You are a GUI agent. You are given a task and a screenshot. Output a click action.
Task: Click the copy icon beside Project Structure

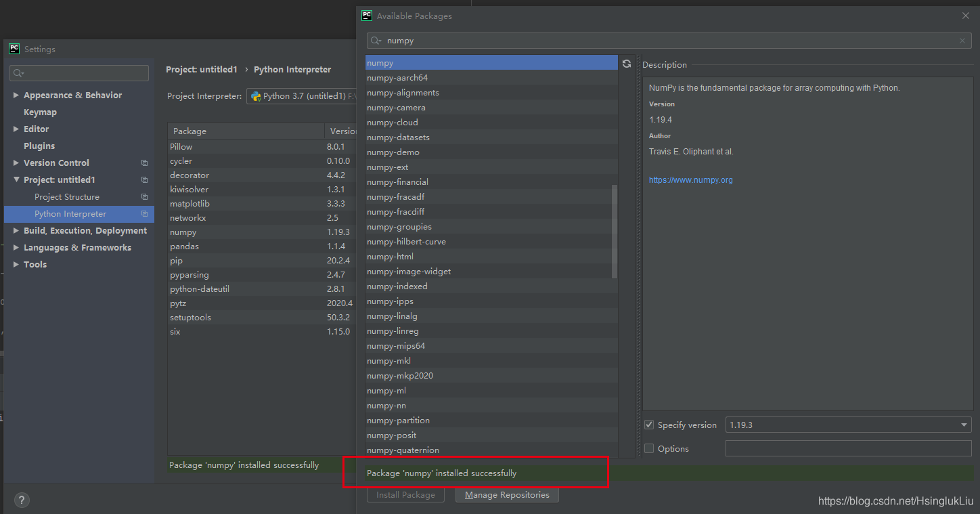(144, 197)
